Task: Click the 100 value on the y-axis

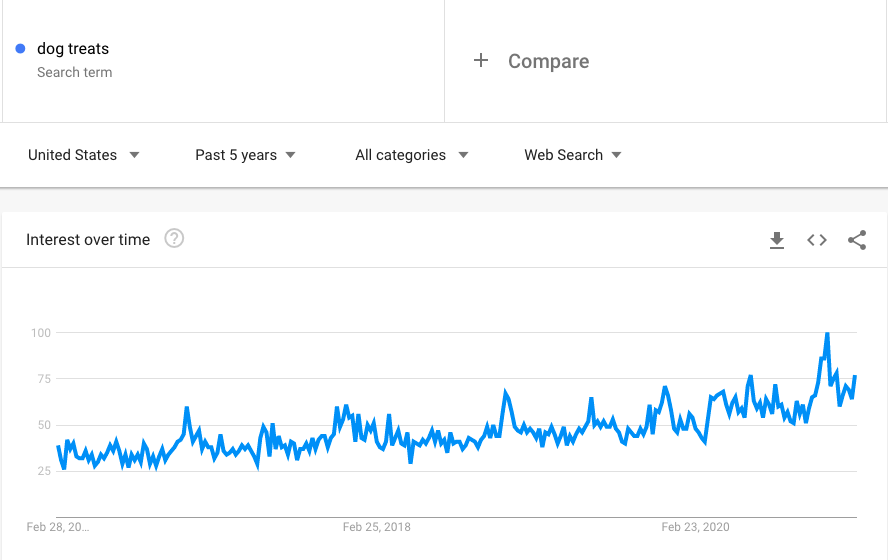Action: 39,332
